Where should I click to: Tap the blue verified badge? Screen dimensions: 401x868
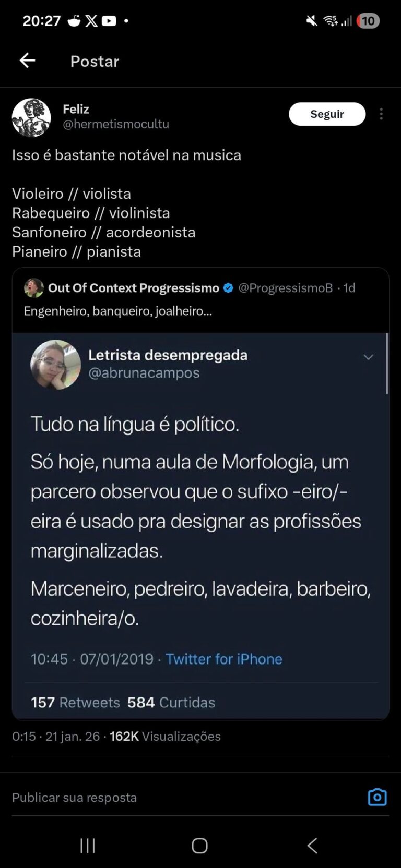pyautogui.click(x=228, y=288)
